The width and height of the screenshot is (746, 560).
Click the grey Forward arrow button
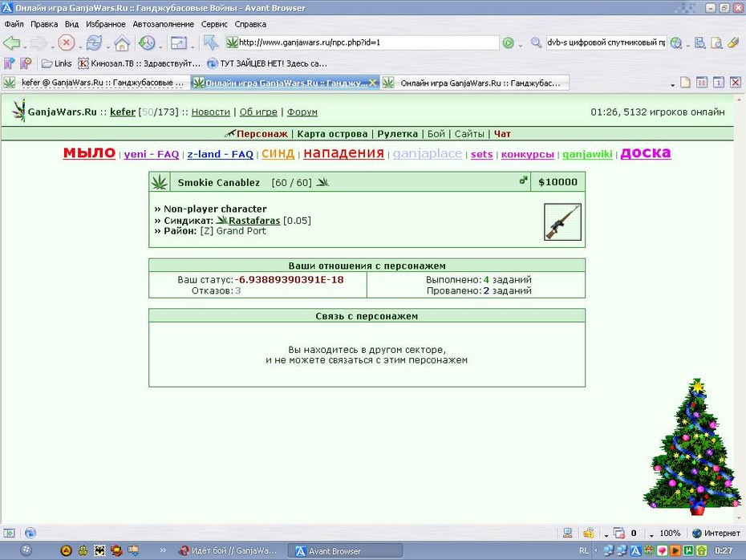[x=39, y=43]
